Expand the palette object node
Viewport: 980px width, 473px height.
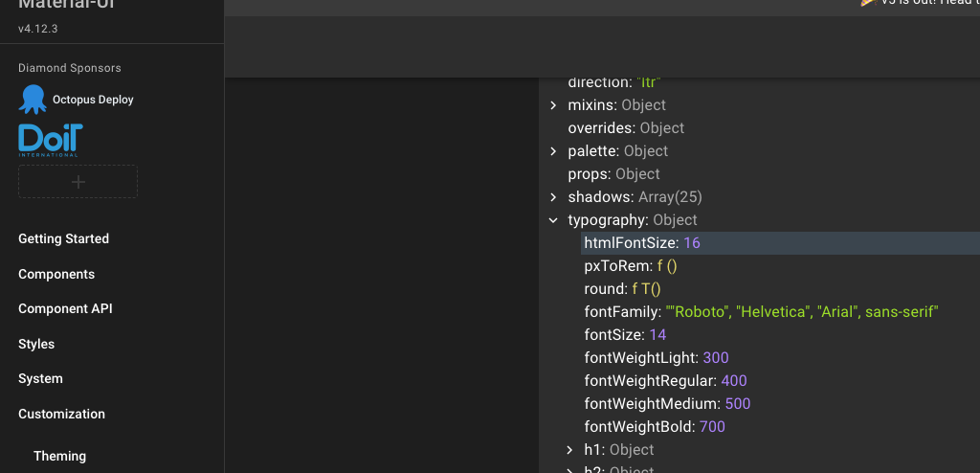point(553,150)
